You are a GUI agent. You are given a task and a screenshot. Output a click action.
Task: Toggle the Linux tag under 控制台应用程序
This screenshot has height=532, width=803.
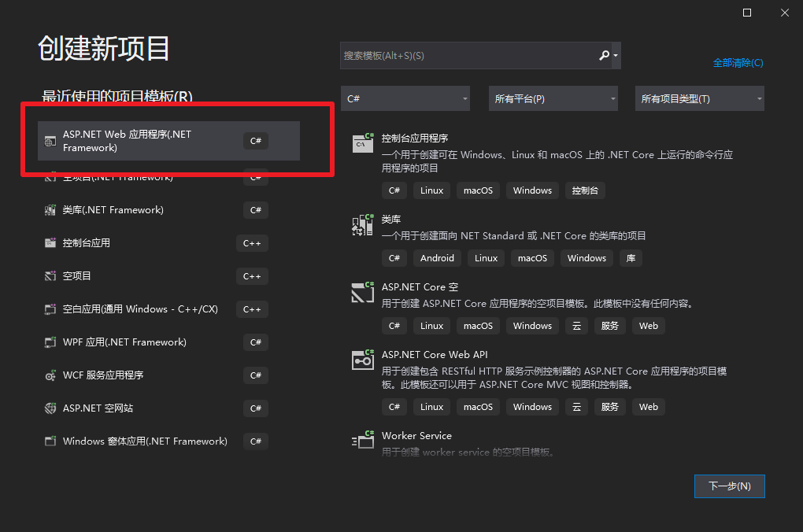pyautogui.click(x=431, y=190)
